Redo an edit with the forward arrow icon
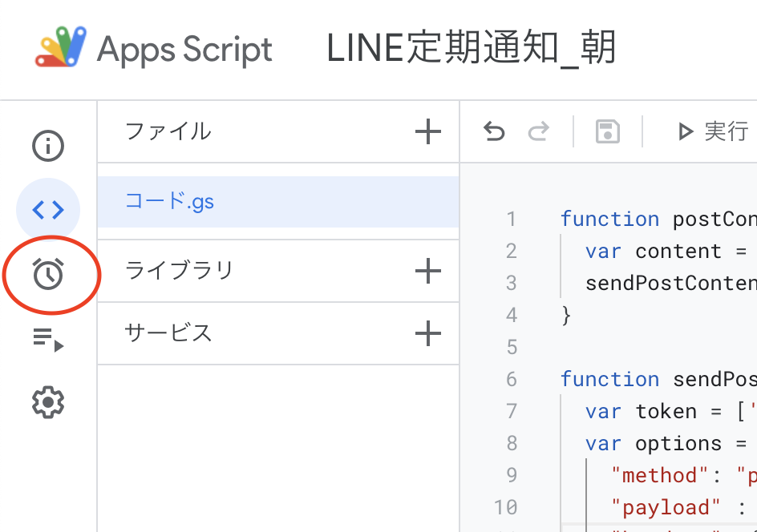The width and height of the screenshot is (757, 532). (x=537, y=131)
